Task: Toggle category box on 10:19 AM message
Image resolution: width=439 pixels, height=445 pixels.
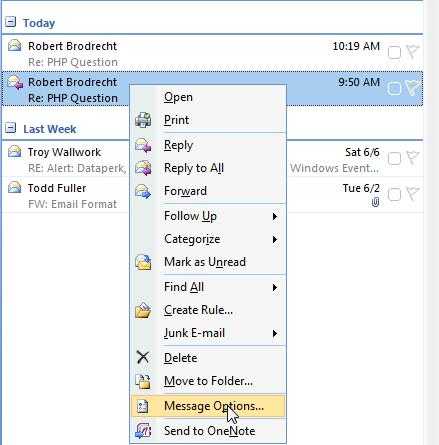Action: [394, 52]
